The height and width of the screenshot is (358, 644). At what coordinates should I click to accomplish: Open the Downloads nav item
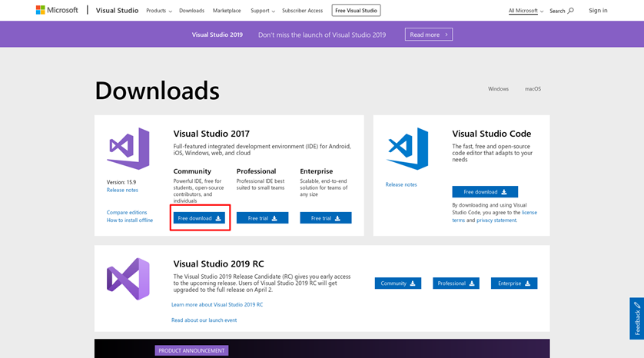point(191,11)
